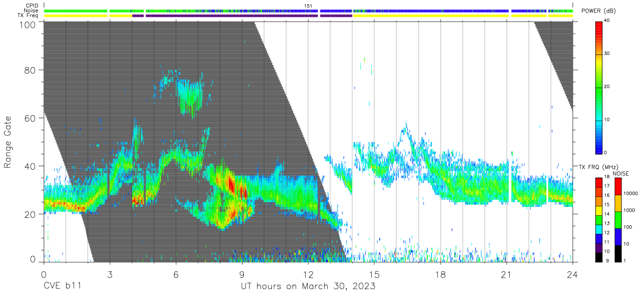This screenshot has width=644, height=297.
Task: Click the y-axis tick label "80"
Action: [30, 70]
